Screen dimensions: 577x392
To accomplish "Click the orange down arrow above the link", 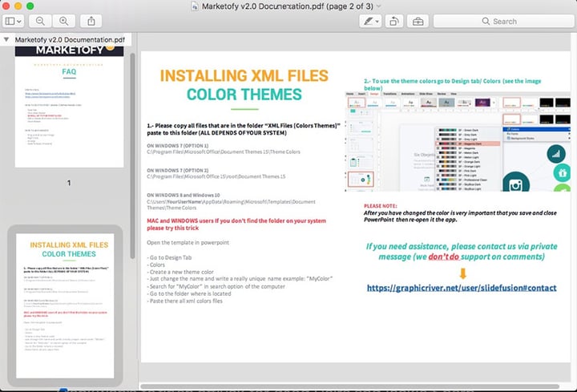I will (463, 273).
